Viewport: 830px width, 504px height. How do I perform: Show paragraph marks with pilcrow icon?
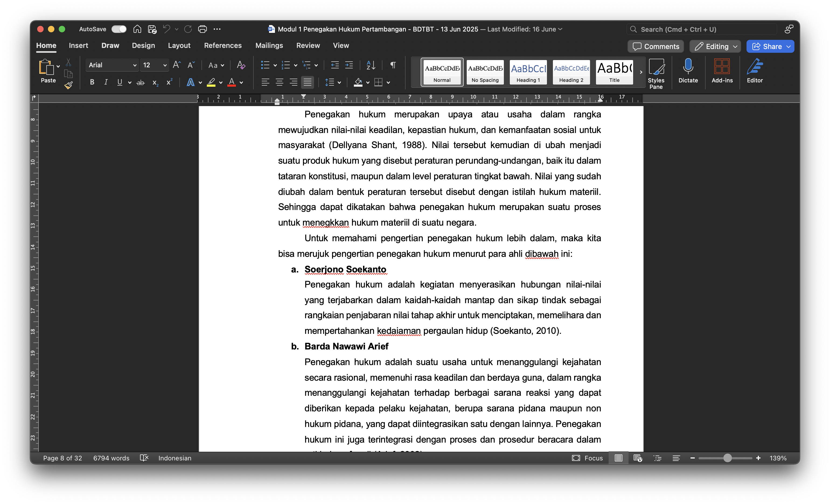(x=393, y=65)
